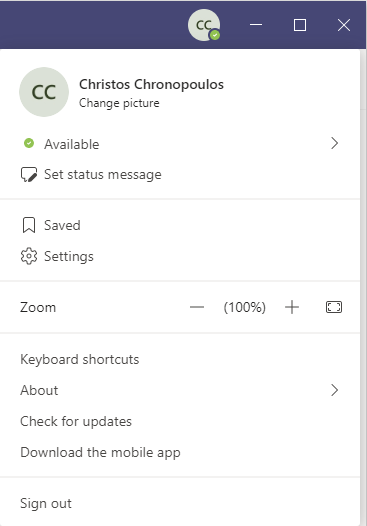
Task: Click the Settings gear icon
Action: (29, 256)
